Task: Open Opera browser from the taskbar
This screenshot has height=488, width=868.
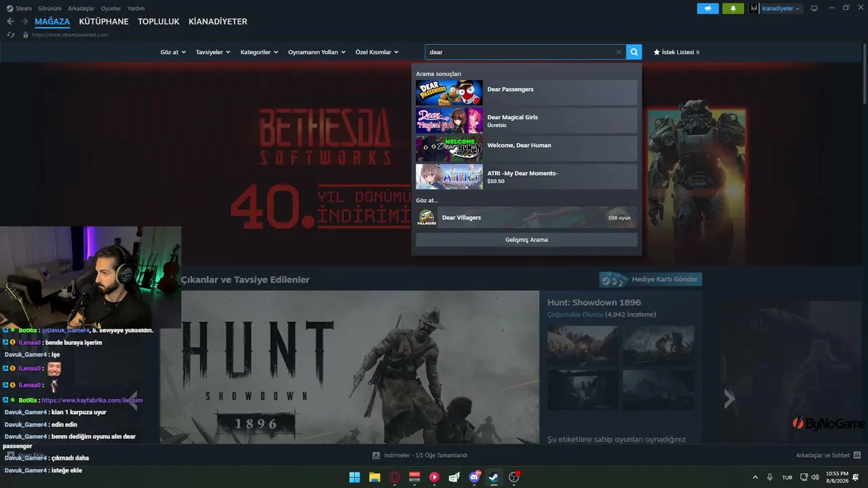Action: coord(395,477)
